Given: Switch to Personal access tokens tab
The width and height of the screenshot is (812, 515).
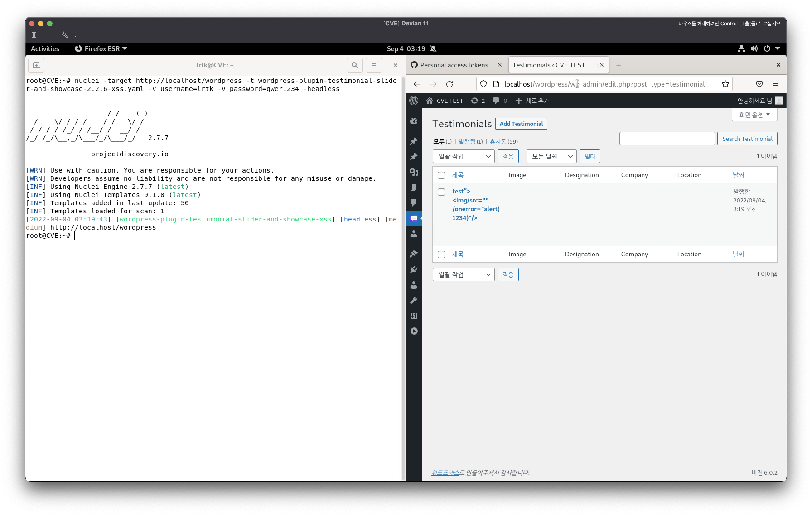Looking at the screenshot, I should [x=454, y=65].
